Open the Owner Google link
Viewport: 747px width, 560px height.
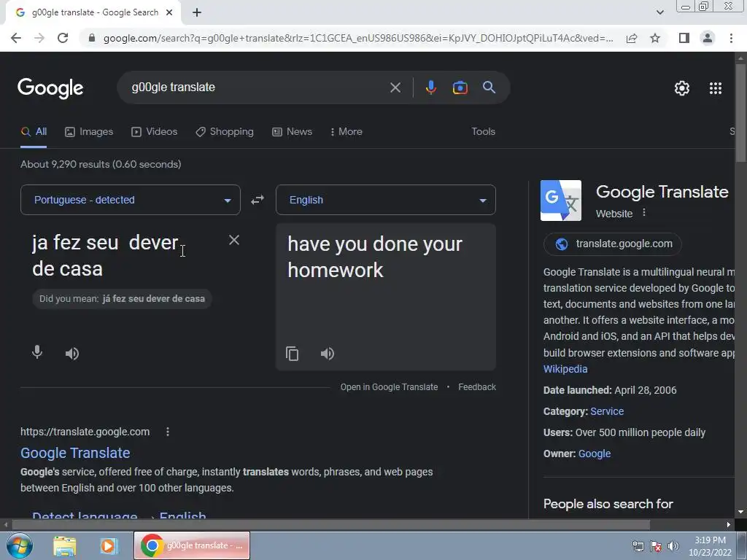594,454
